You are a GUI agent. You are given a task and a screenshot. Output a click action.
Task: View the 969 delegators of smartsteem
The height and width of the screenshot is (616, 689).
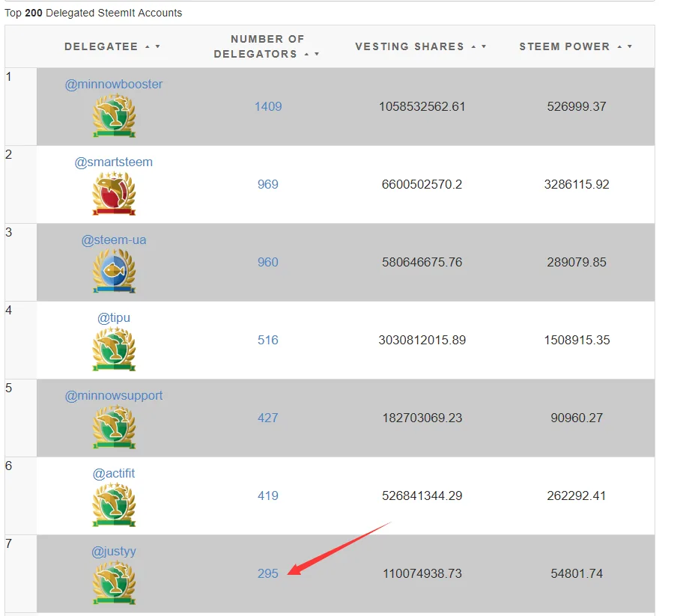268,184
